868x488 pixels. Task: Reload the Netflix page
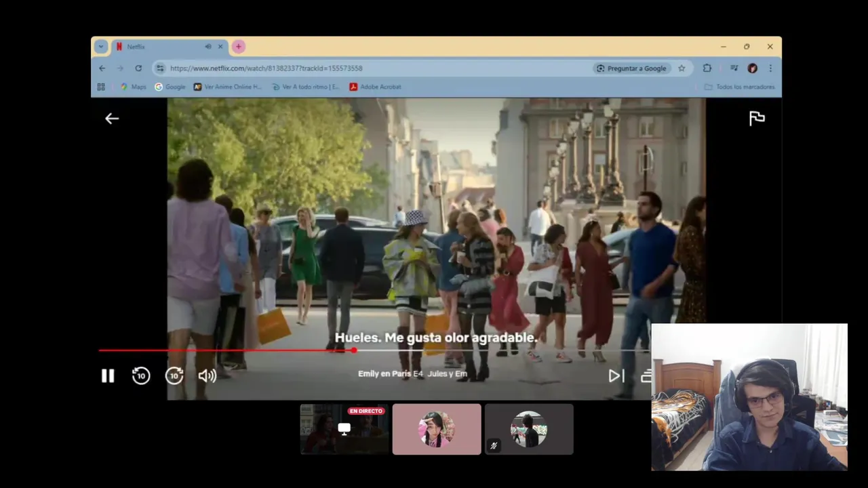138,68
